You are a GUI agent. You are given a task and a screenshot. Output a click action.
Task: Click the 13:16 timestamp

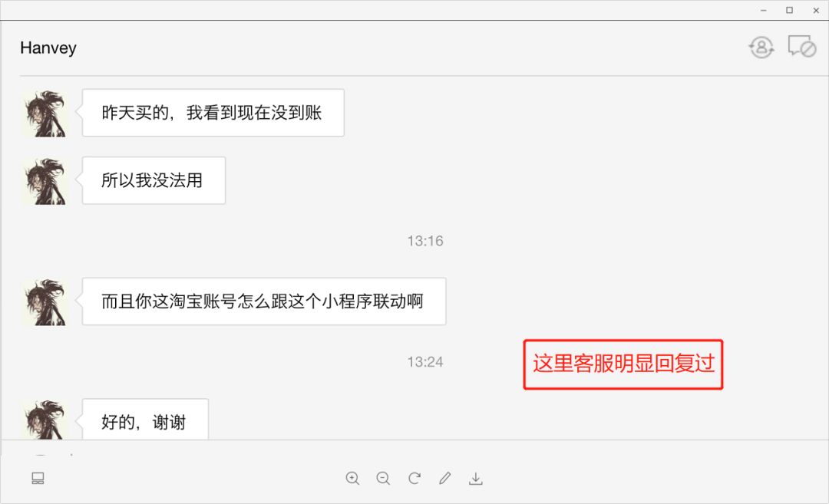click(425, 241)
